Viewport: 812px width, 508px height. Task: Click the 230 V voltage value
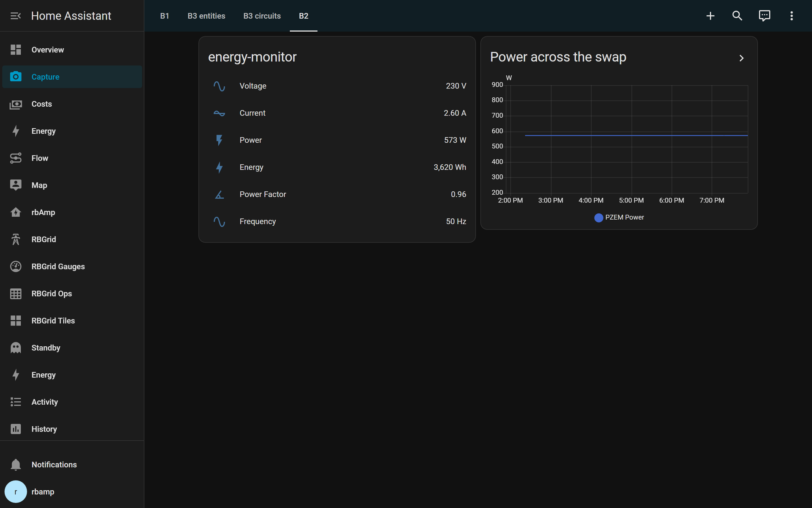coord(456,86)
